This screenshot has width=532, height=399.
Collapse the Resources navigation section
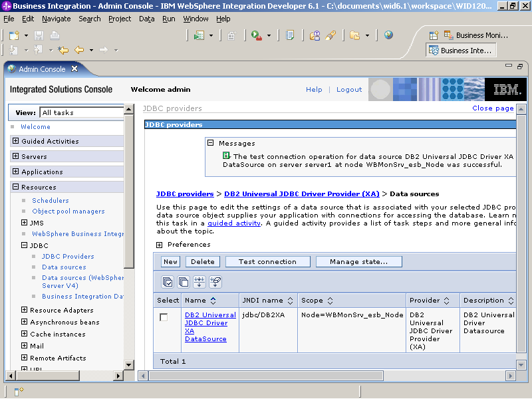click(15, 187)
